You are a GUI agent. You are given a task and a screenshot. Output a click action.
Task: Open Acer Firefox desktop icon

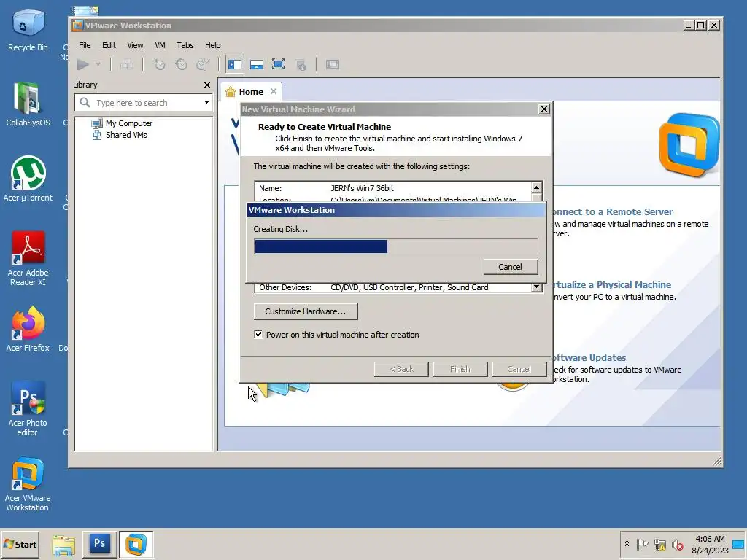coord(28,330)
